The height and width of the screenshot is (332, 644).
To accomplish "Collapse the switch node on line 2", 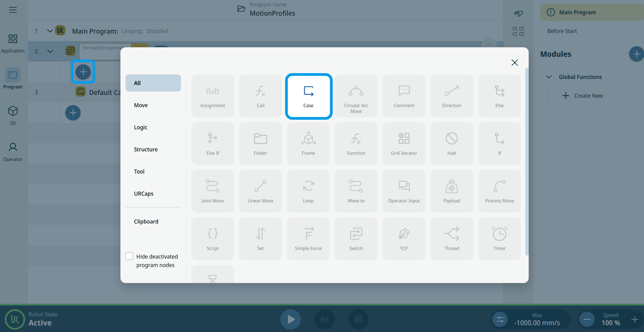I will [x=50, y=51].
